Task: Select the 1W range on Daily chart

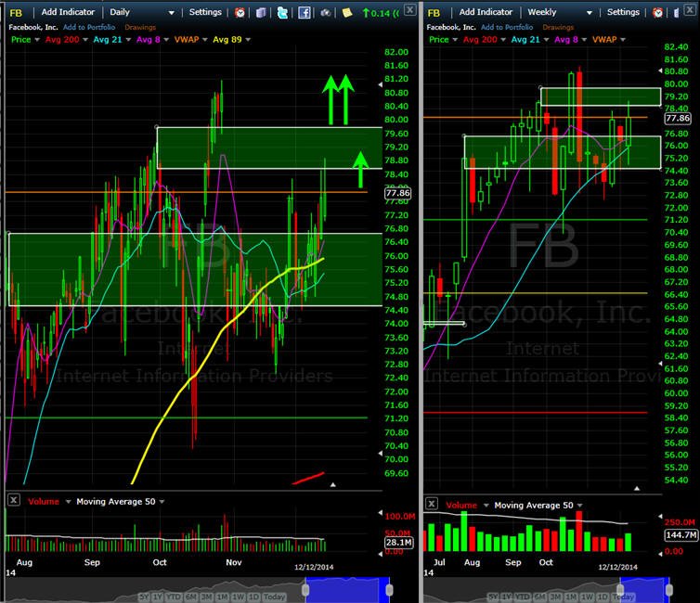Action: coord(238,597)
